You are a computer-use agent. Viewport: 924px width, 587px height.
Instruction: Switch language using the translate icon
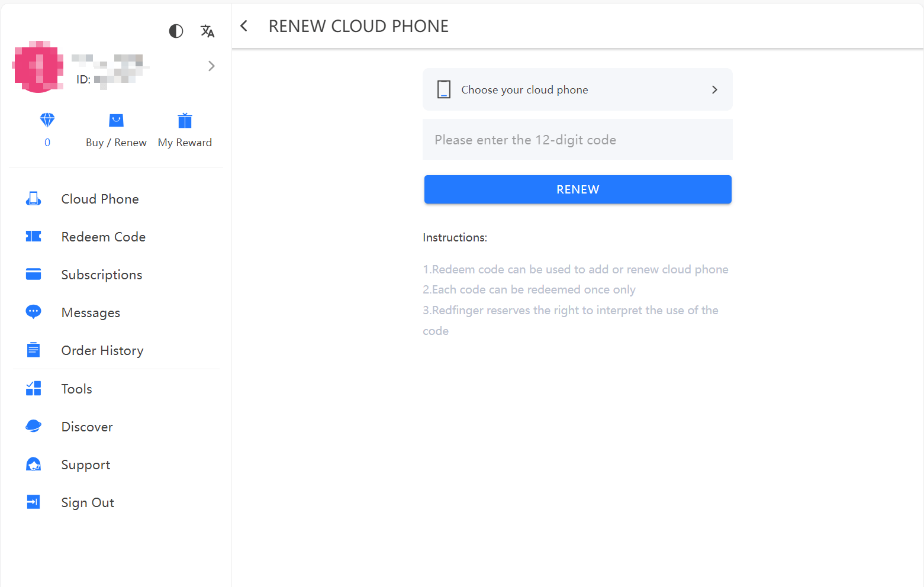207,31
